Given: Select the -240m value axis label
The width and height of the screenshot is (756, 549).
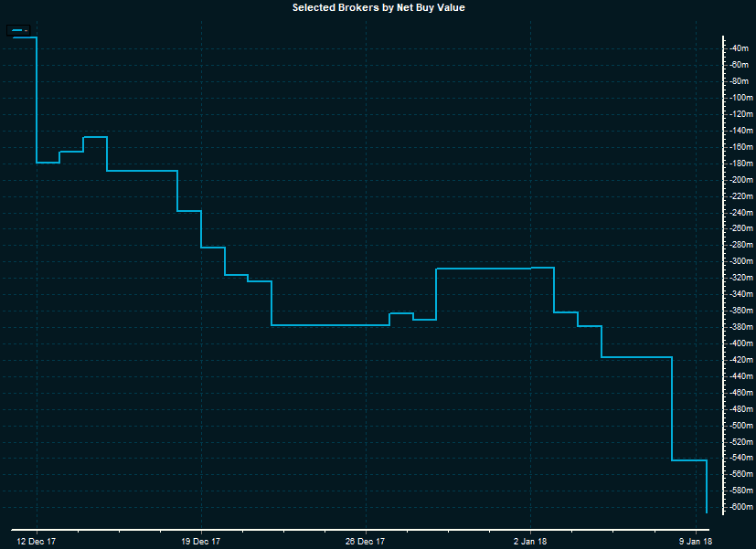Looking at the screenshot, I should (741, 213).
